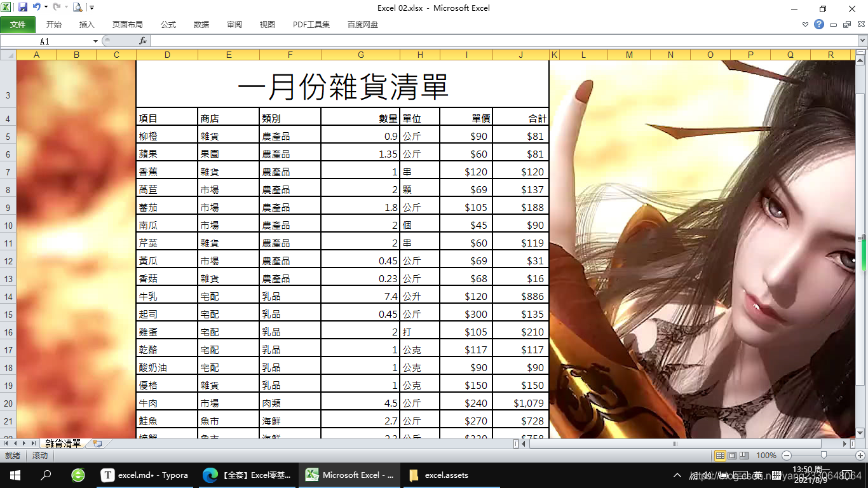
Task: Click the Undo arrow icon
Action: point(36,8)
